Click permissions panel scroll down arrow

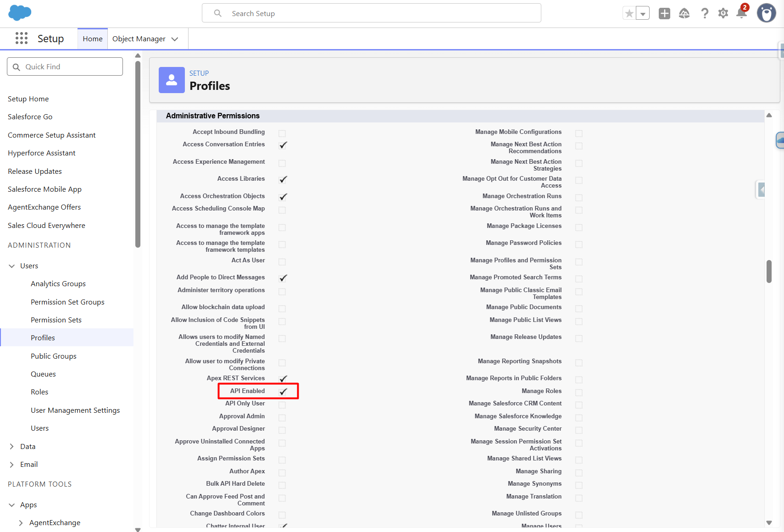tap(769, 523)
